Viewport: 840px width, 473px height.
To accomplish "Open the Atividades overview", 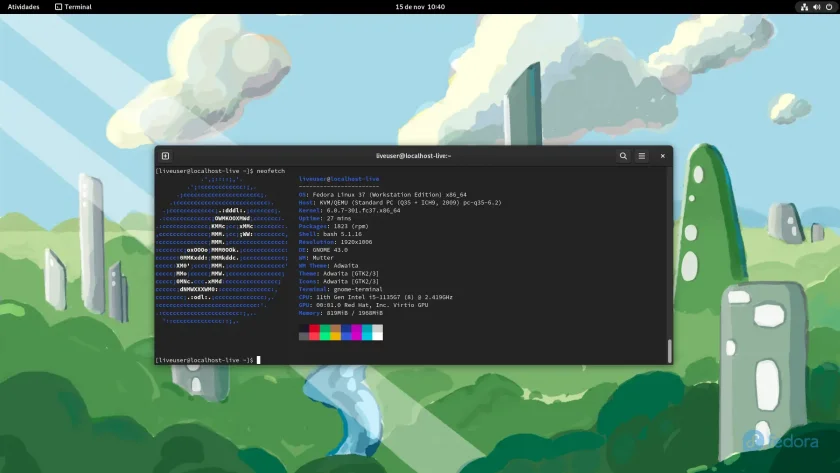I will point(24,7).
